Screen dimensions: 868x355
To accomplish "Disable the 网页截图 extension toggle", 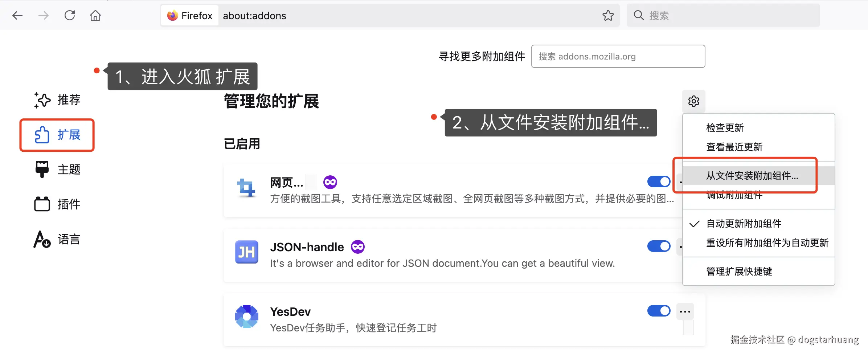I will 659,181.
